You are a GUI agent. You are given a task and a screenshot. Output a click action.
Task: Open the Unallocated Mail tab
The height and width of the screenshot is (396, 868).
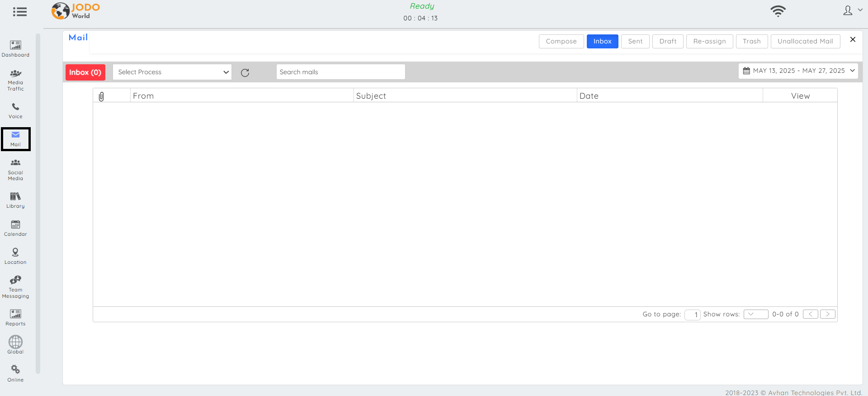pos(805,41)
